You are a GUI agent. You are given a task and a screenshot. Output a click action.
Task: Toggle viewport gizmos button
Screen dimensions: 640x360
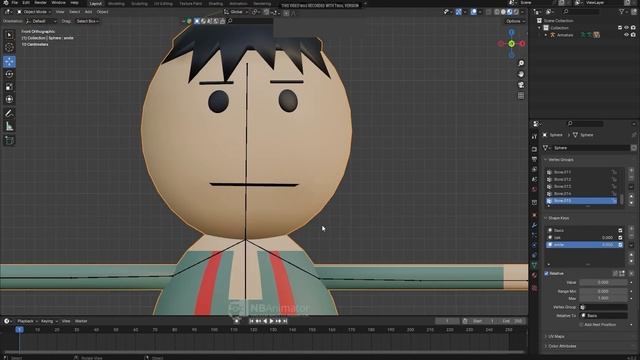[x=458, y=12]
